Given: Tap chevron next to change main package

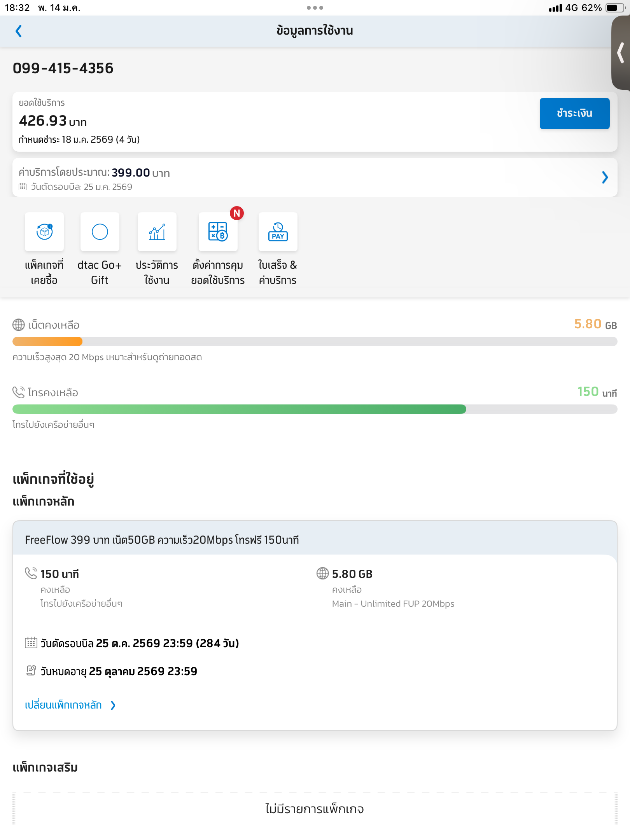Looking at the screenshot, I should [113, 705].
